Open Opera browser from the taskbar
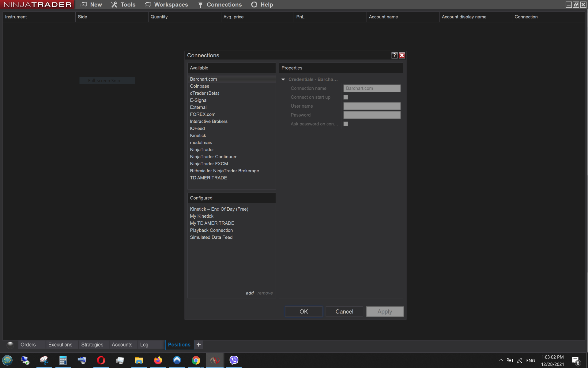 coord(101,360)
